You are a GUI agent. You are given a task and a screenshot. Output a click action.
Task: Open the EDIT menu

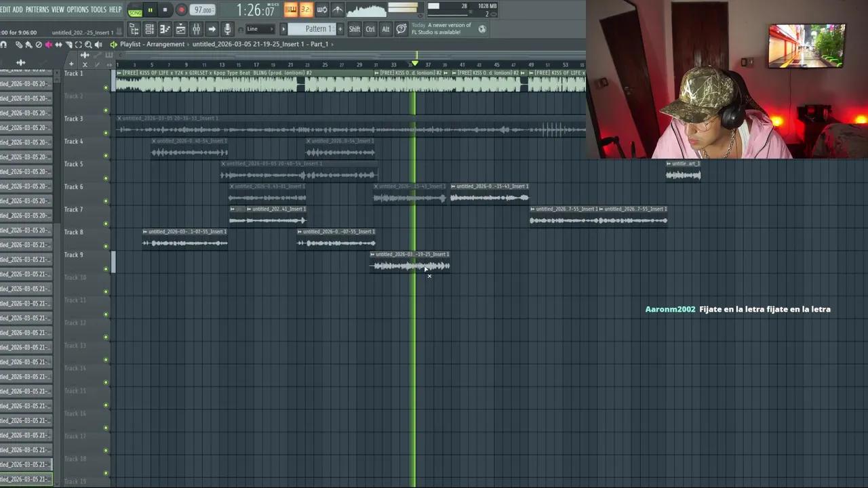click(5, 9)
